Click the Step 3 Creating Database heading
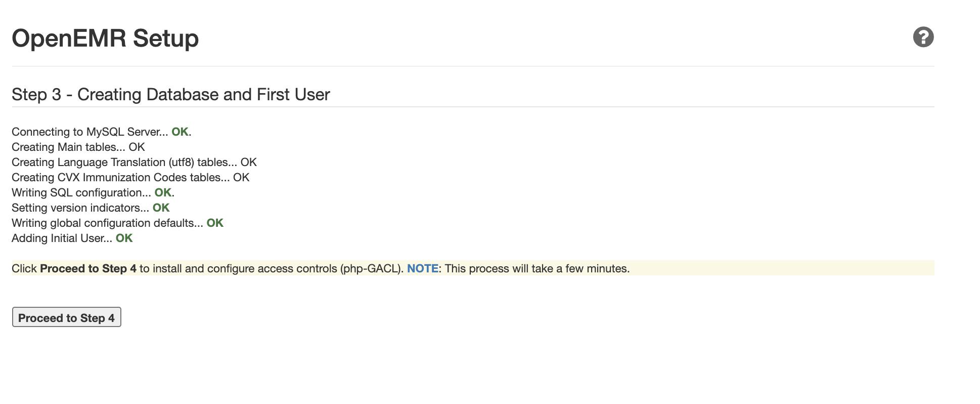Viewport: 980px width, 404px height. coord(170,95)
